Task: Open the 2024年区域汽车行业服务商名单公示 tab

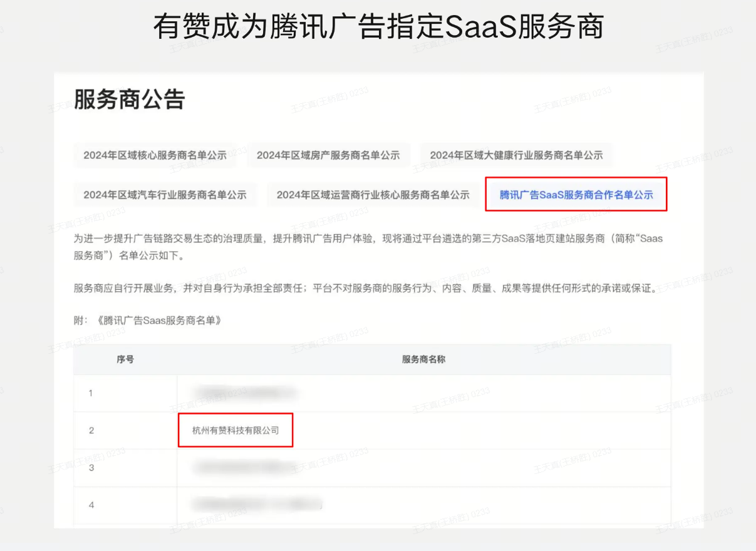Action: point(165,195)
